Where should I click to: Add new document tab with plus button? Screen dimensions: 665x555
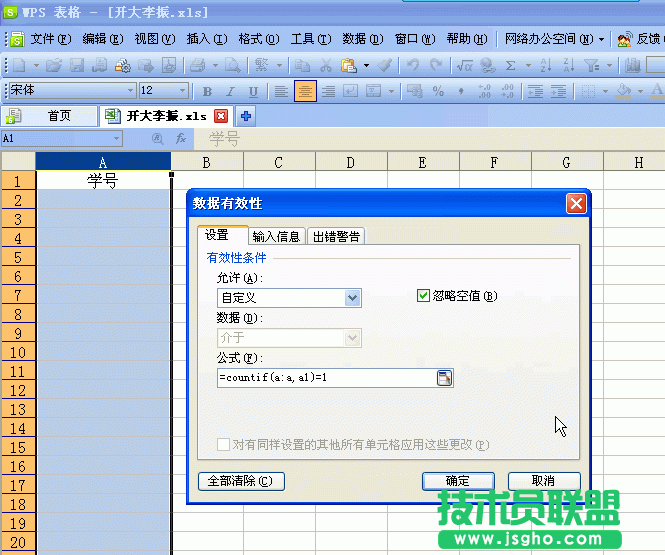click(x=246, y=116)
